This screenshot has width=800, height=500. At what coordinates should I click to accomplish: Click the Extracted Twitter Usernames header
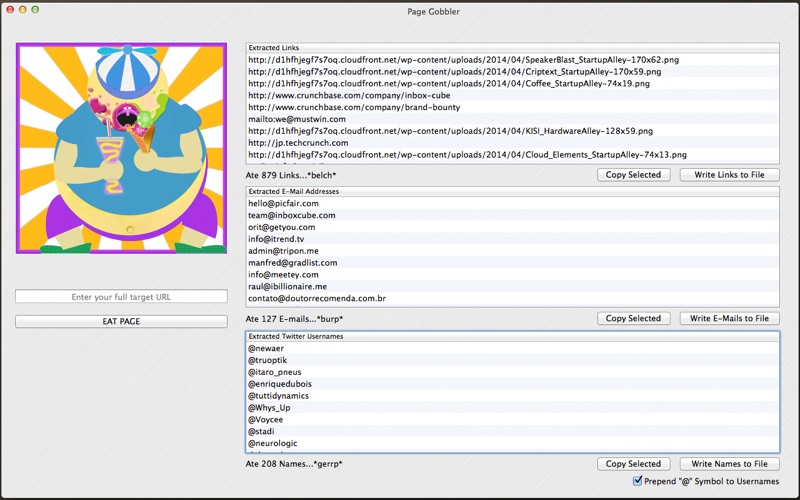pos(512,337)
